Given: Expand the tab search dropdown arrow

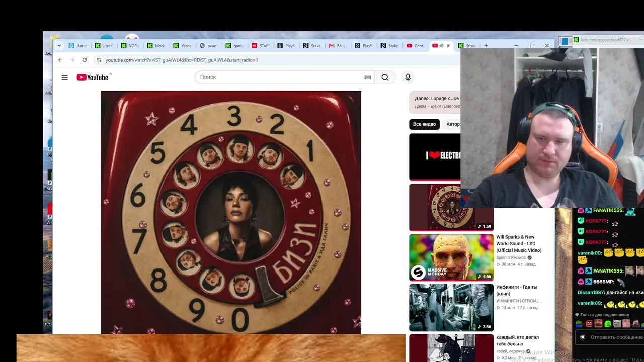Looking at the screenshot, I should pos(59,46).
